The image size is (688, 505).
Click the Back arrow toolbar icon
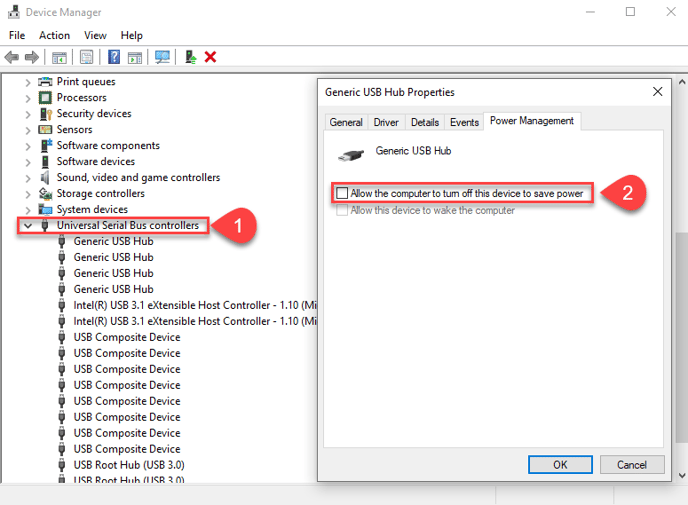(11, 57)
